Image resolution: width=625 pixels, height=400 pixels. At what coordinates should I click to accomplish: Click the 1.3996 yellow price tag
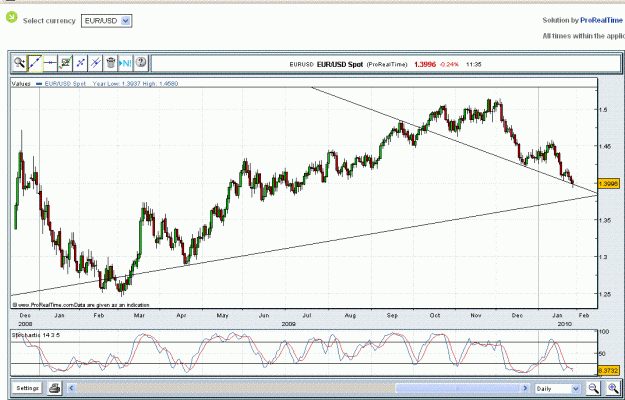(609, 184)
